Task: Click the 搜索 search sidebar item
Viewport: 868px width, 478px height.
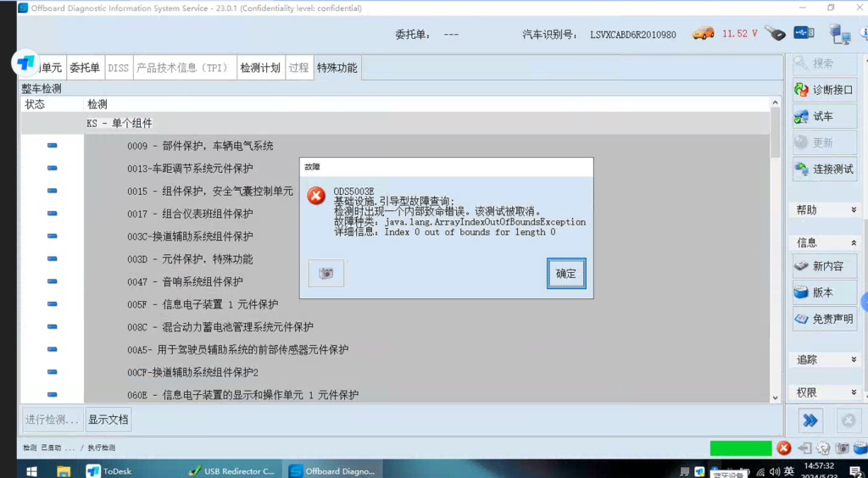Action: coord(825,63)
